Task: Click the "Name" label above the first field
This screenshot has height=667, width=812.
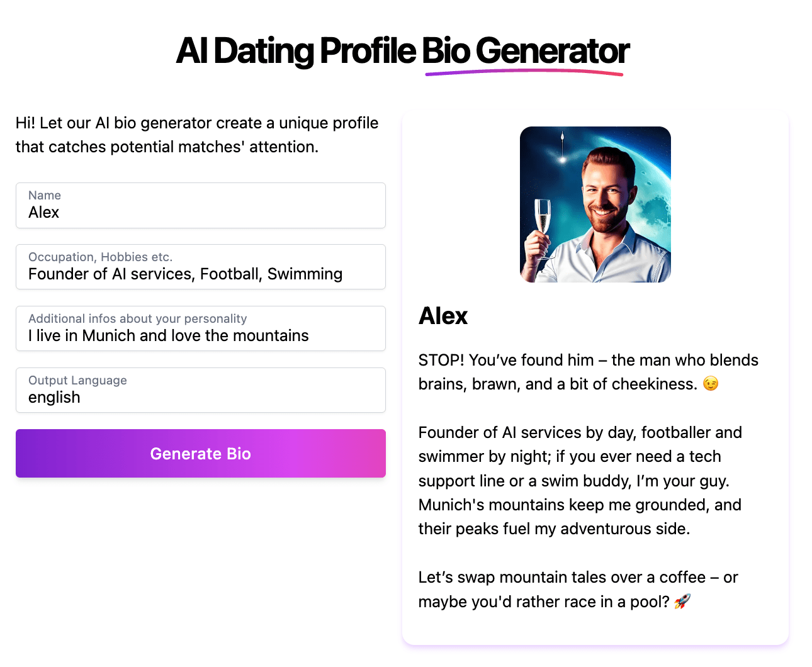Action: pos(44,195)
